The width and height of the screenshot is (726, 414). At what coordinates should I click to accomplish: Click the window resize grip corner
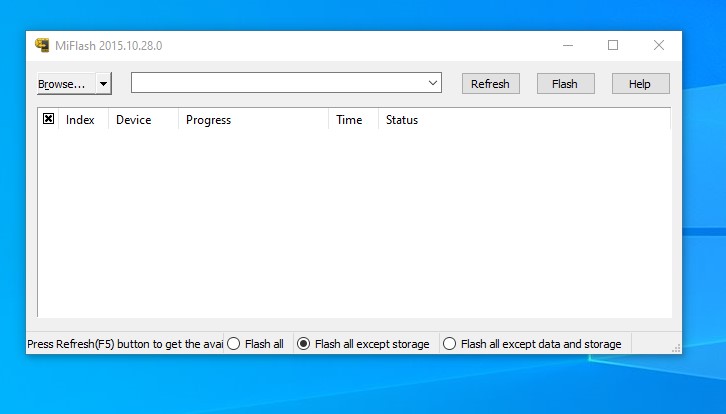click(x=676, y=348)
